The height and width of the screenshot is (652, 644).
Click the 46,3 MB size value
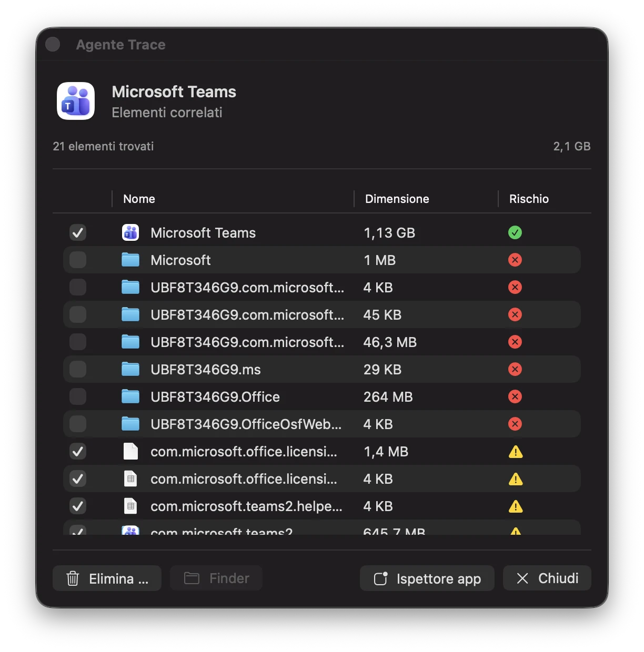390,342
